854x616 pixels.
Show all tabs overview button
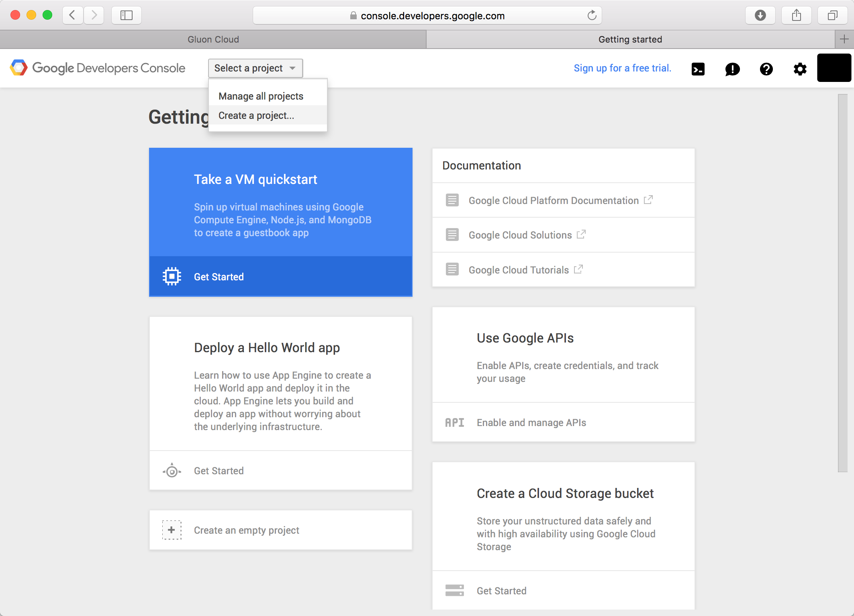833,15
